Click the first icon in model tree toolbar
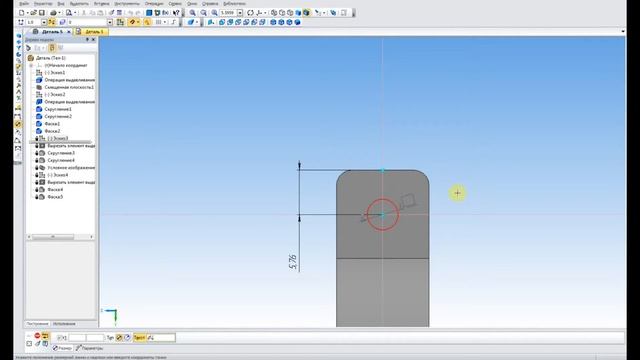Viewport: 640px width, 360px height. click(x=29, y=48)
